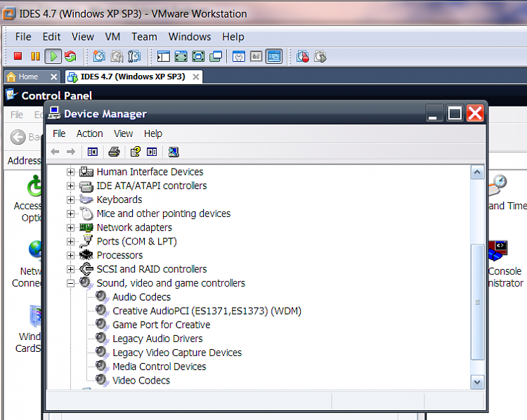527x420 pixels.
Task: Reset the virtual machine with the reset icon
Action: click(70, 56)
